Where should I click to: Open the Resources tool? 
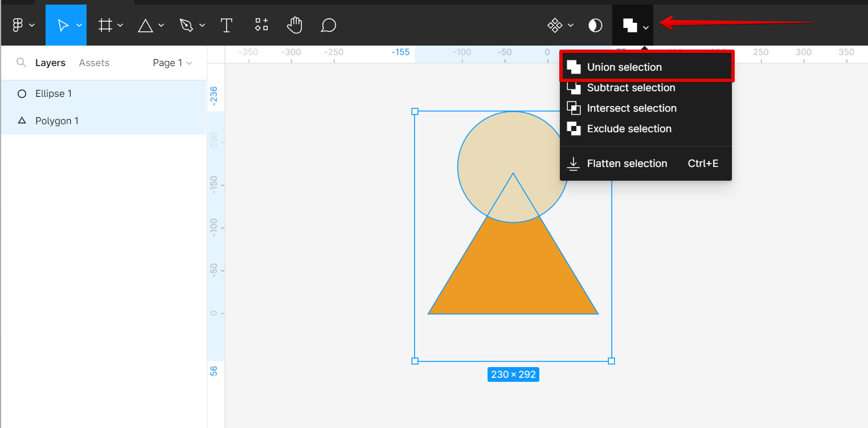(261, 25)
